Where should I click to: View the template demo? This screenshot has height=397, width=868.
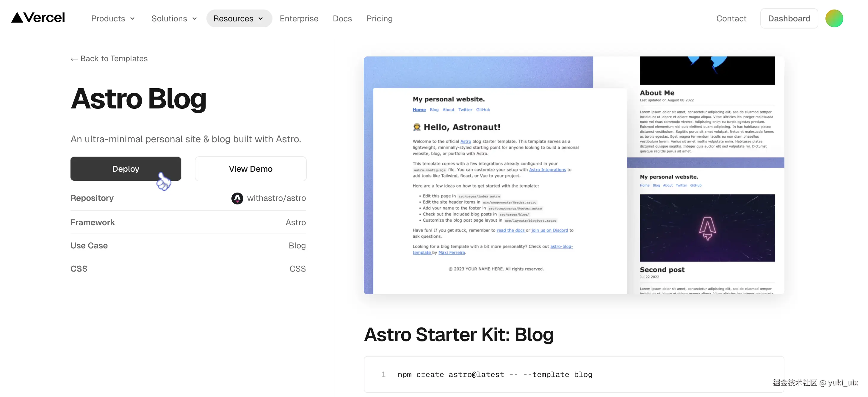click(251, 169)
